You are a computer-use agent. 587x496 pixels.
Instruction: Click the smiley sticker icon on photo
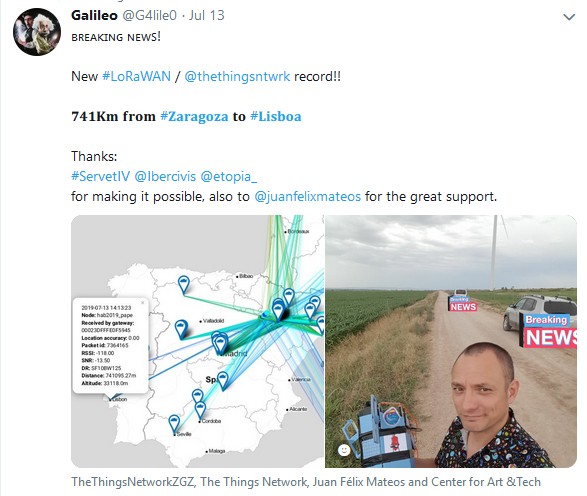tap(344, 450)
